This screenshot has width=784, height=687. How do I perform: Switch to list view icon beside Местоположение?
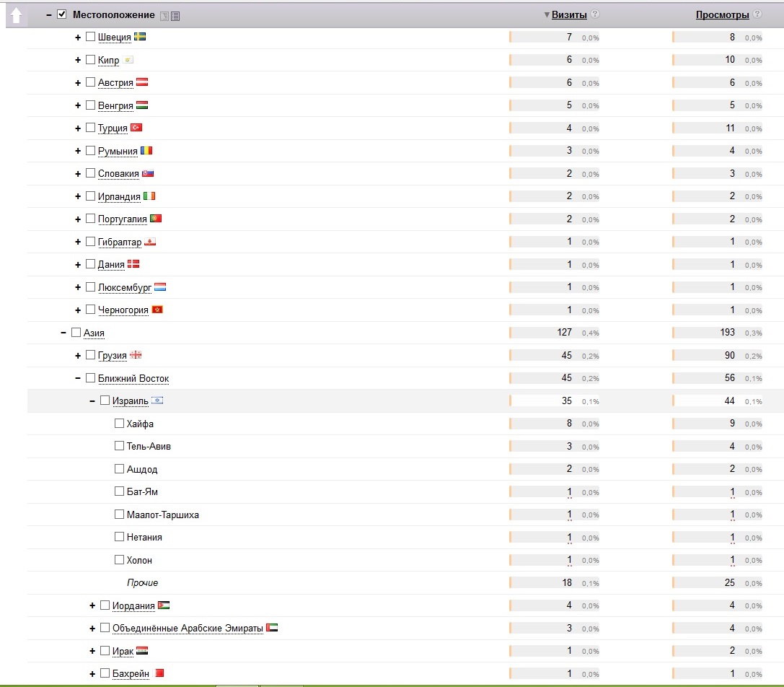coord(175,15)
